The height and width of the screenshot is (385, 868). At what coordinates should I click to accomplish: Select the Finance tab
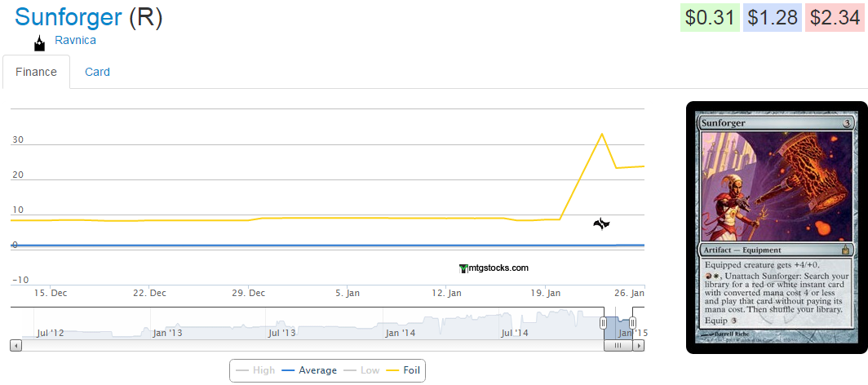[36, 72]
